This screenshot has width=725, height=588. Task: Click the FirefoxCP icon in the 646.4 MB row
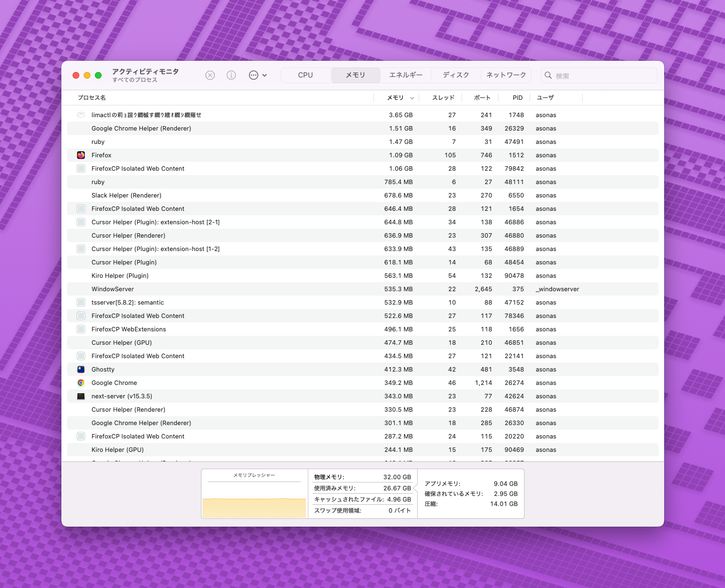click(x=81, y=209)
